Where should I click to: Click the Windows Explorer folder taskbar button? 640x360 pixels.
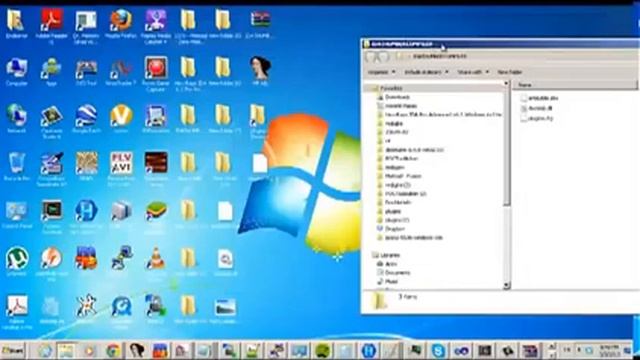66,351
